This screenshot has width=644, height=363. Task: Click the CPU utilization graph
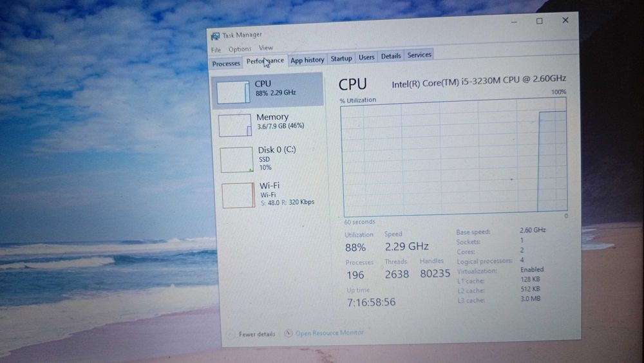click(454, 157)
